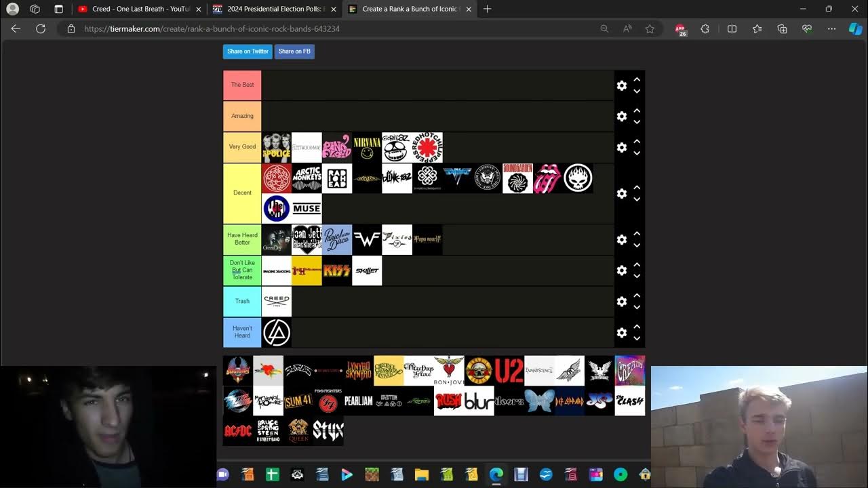Pick the Foo Fighters logo
The height and width of the screenshot is (488, 868).
[328, 401]
